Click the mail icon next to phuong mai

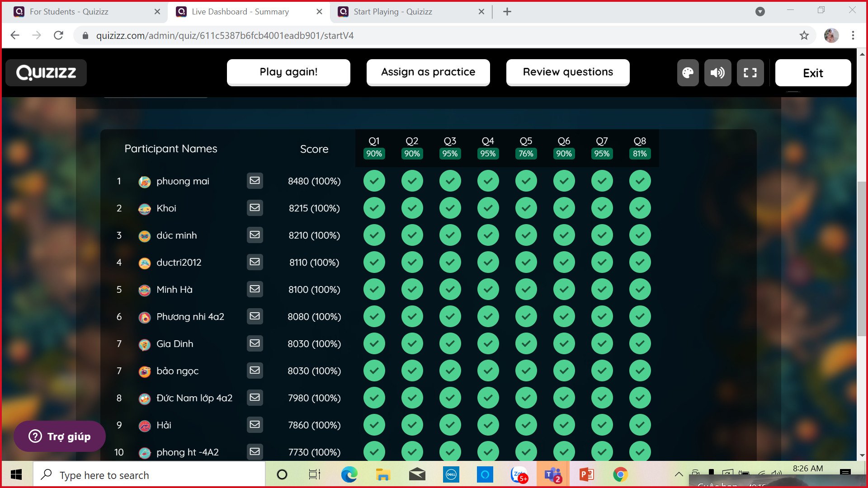255,181
